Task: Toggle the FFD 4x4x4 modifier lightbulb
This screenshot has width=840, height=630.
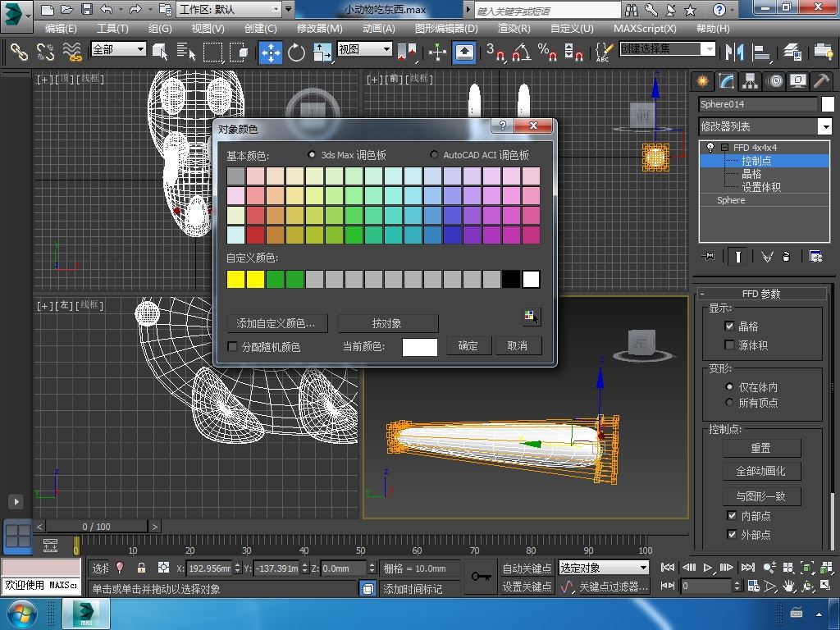Action: pyautogui.click(x=710, y=147)
